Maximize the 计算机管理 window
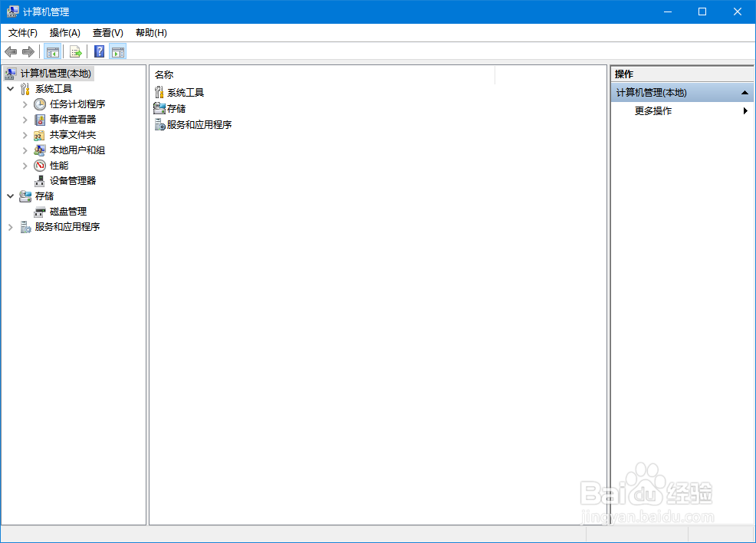Viewport: 756px width, 543px height. pos(702,12)
